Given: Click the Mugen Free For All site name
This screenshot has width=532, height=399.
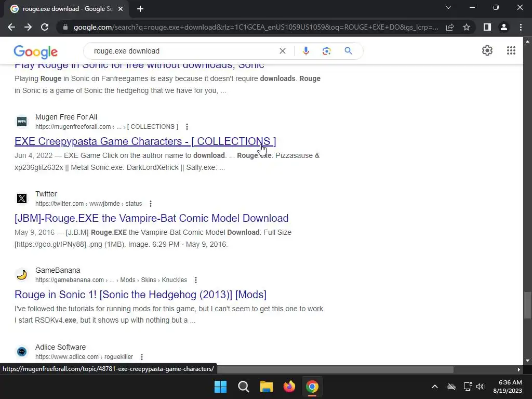Looking at the screenshot, I should tap(66, 117).
